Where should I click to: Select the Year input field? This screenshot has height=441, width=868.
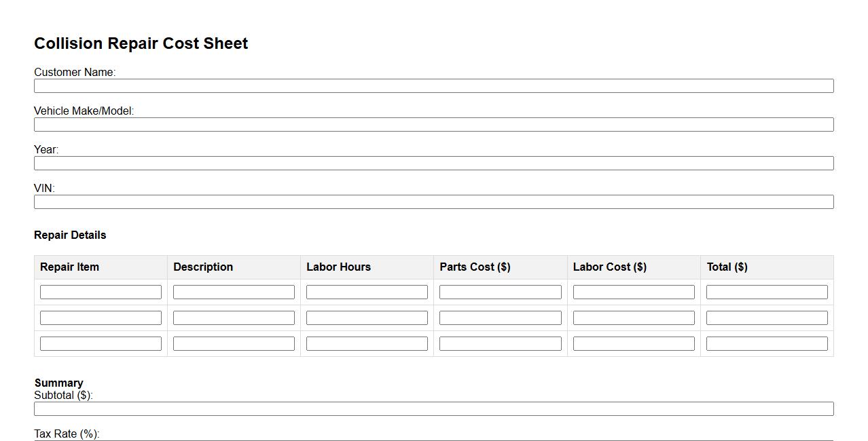click(x=433, y=163)
